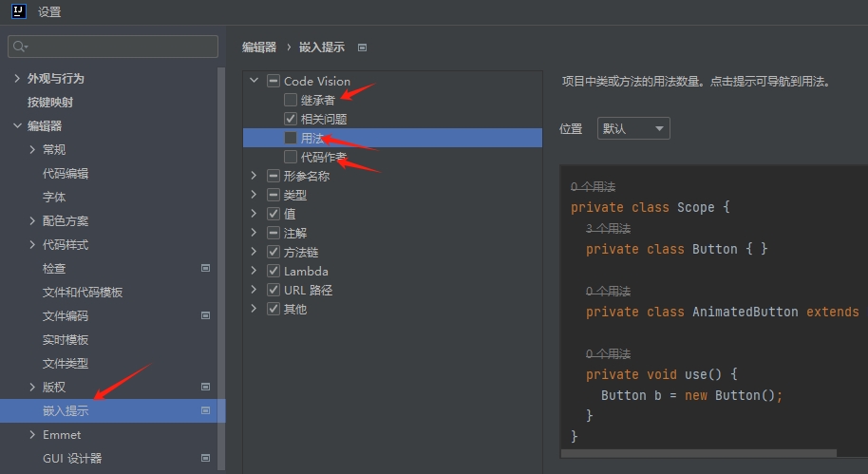Screen dimensions: 868x474
Task: Click project icon on 版权 row
Action: click(x=205, y=387)
